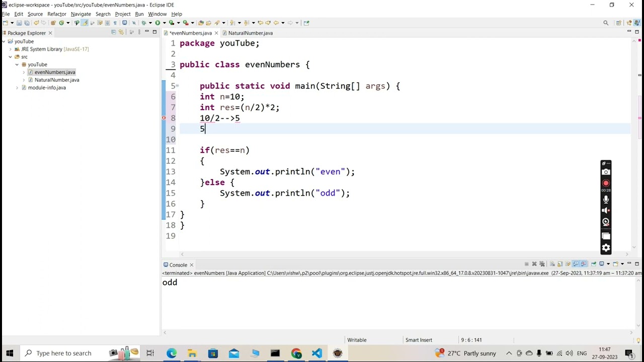
Task: Expand the JRE System Library node
Action: pyautogui.click(x=10, y=49)
